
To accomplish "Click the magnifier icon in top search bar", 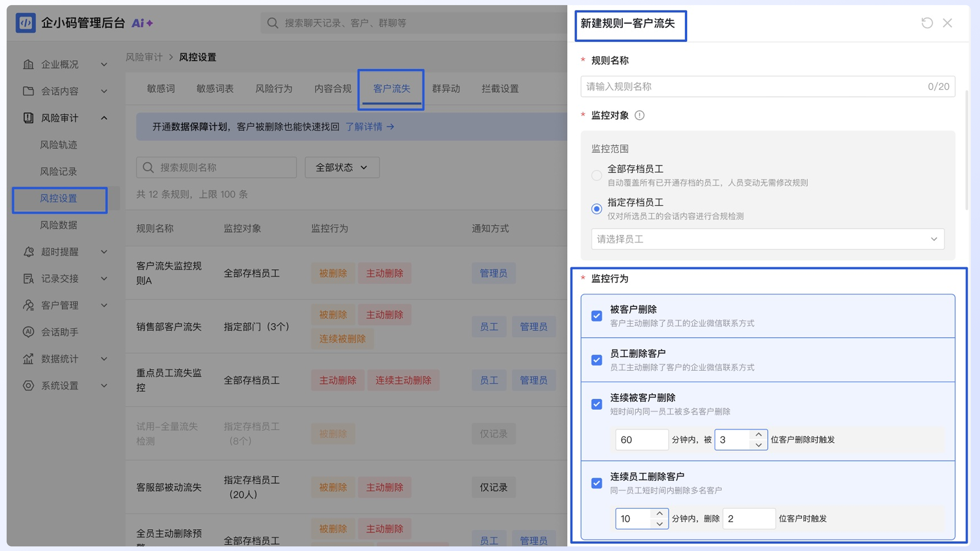I will (272, 23).
